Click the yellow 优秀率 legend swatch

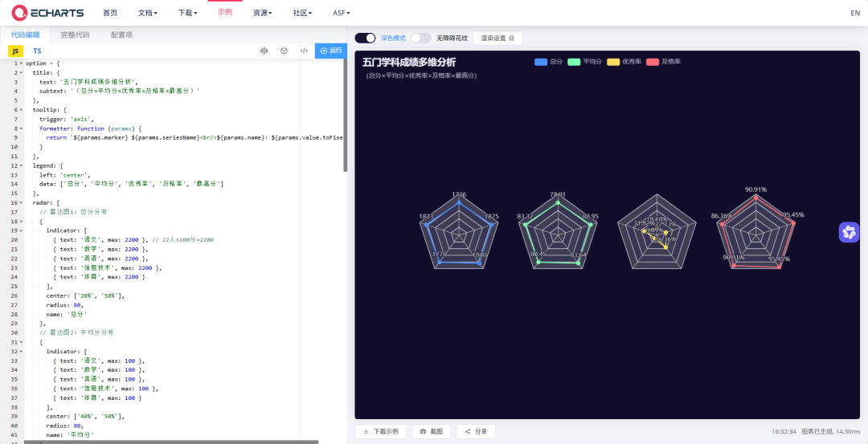[613, 62]
